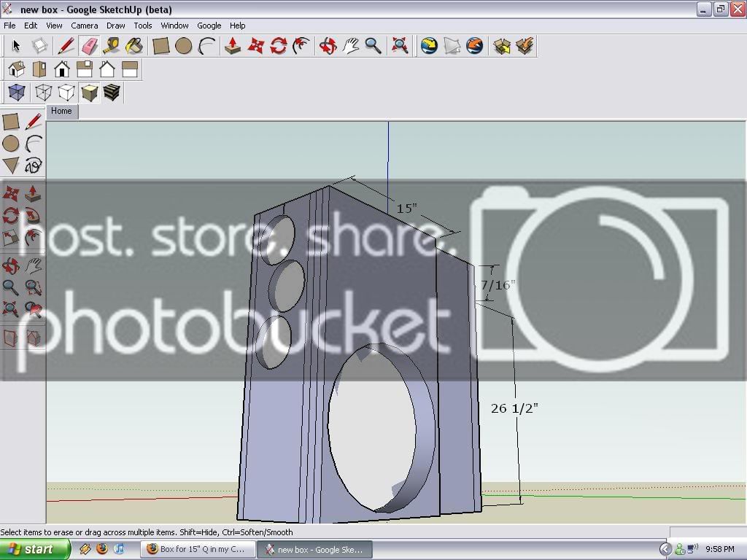Select Zoom magnifier in the top toolbar
The image size is (747, 560).
373,46
